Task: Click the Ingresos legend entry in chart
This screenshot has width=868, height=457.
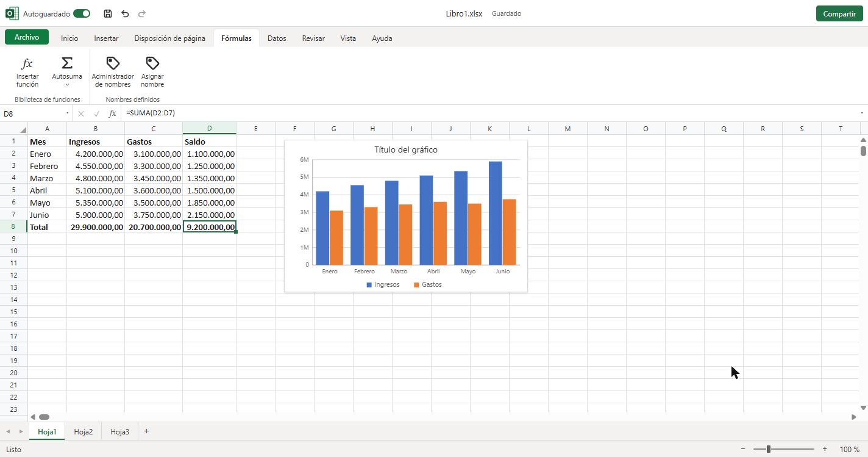Action: [383, 285]
